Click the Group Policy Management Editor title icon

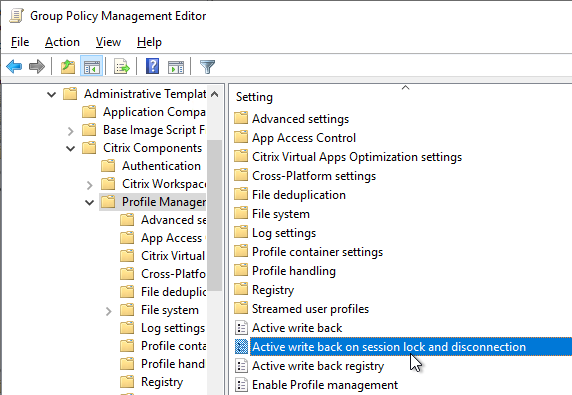click(x=16, y=16)
